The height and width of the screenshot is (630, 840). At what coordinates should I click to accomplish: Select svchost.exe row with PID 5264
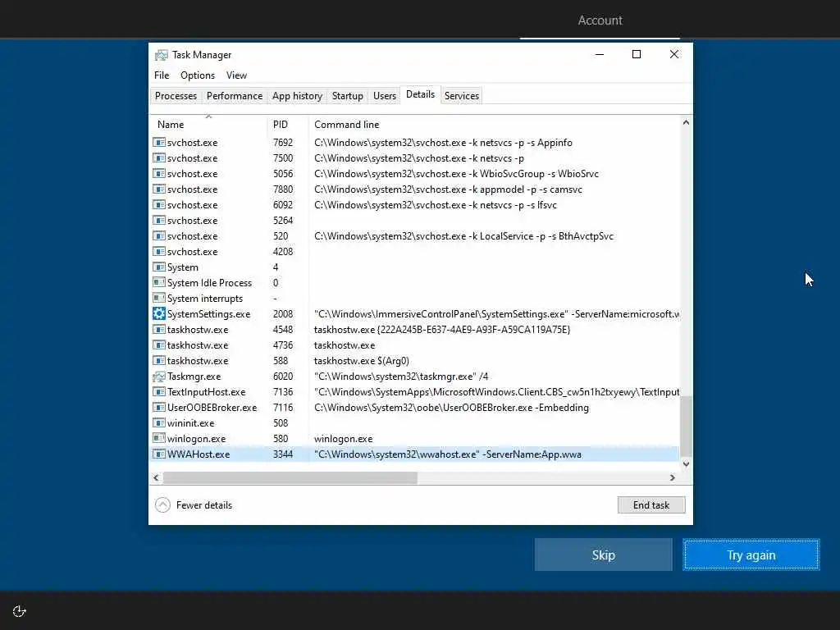414,221
